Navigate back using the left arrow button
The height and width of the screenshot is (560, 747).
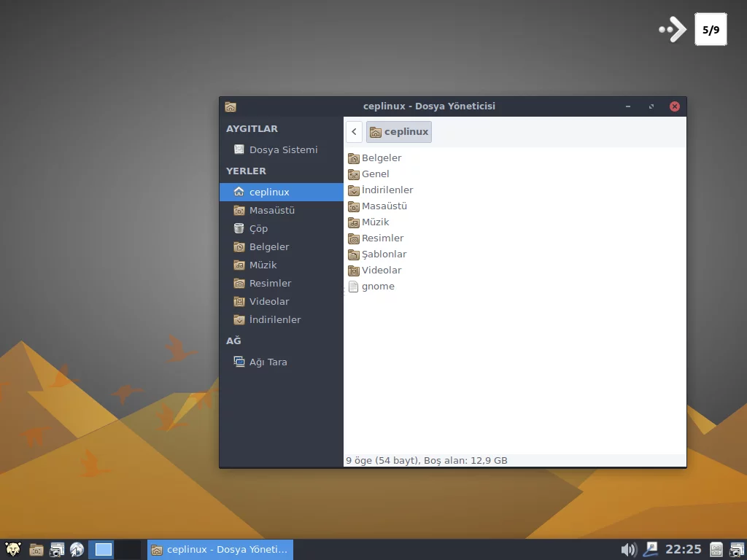point(354,131)
